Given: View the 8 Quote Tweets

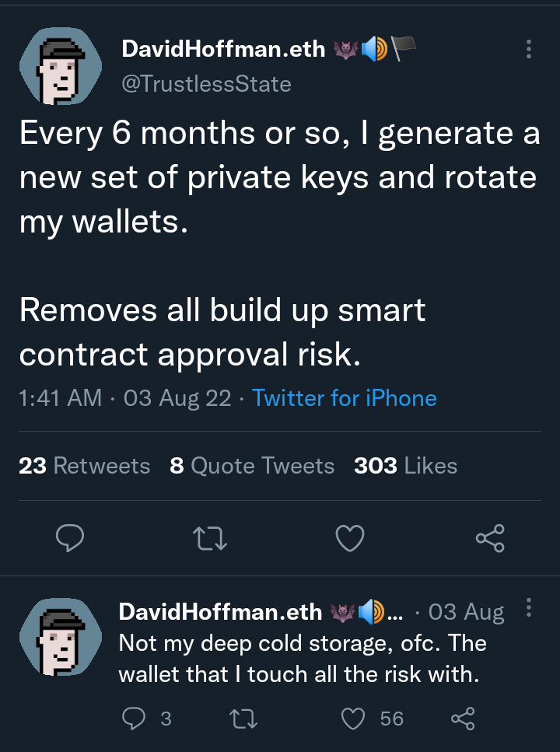Looking at the screenshot, I should (x=252, y=466).
